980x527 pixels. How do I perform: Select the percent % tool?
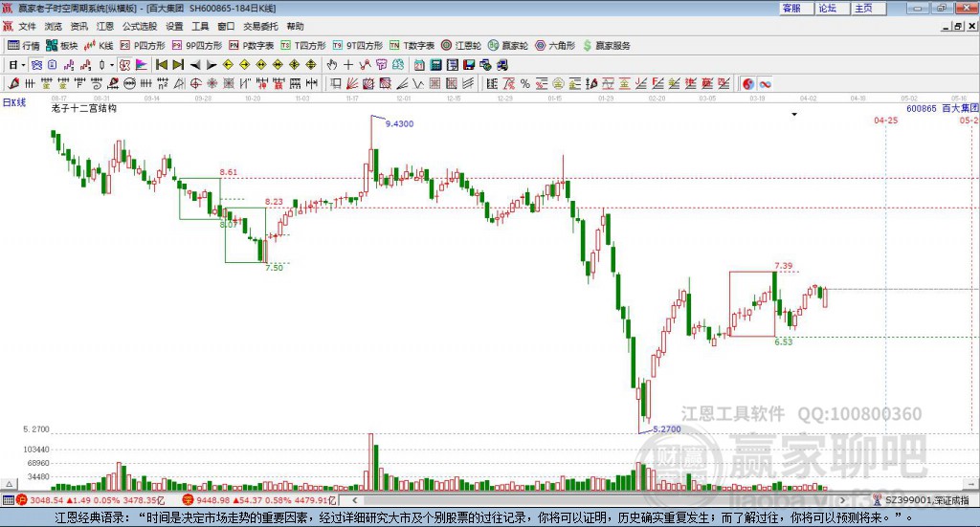tap(525, 83)
